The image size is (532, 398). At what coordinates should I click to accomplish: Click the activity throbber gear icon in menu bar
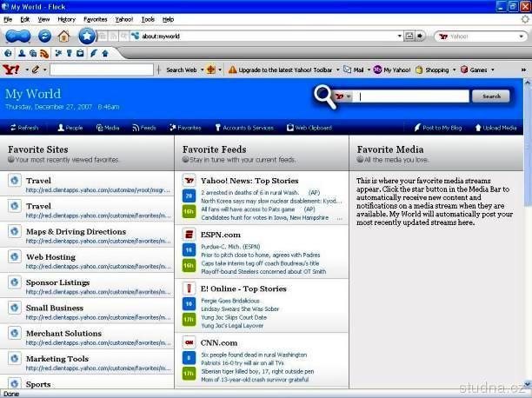525,19
